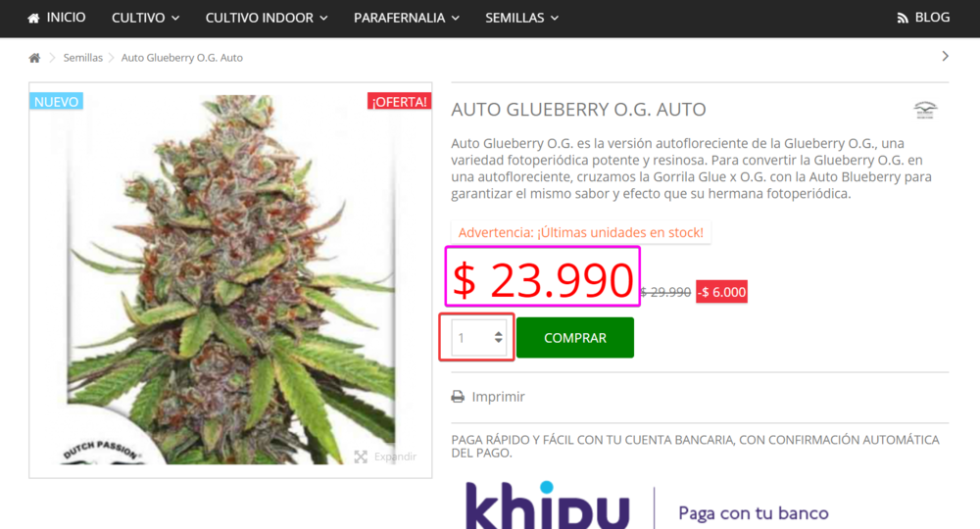Click the red OFERTA badge
The width and height of the screenshot is (980, 529).
tap(400, 101)
